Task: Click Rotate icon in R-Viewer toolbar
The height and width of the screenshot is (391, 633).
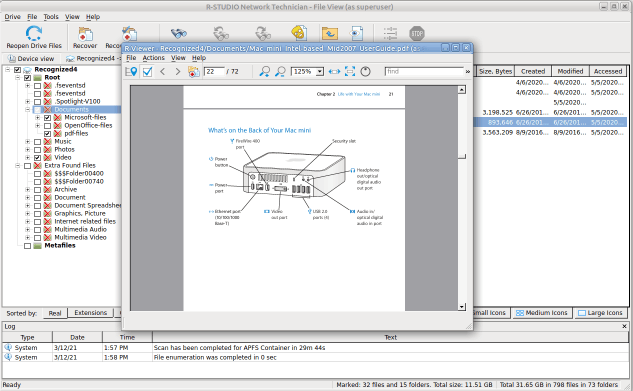Action: point(365,71)
